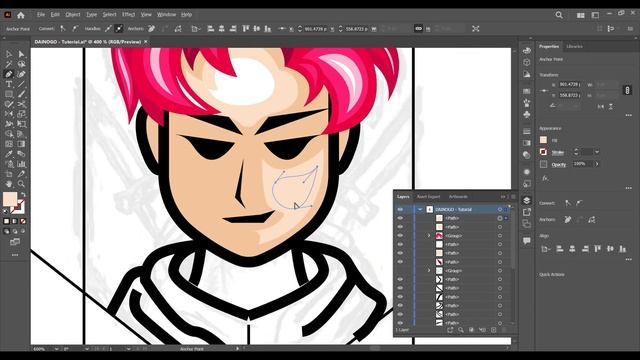Select the Paintbrush tool
The image size is (640, 360).
21,94
